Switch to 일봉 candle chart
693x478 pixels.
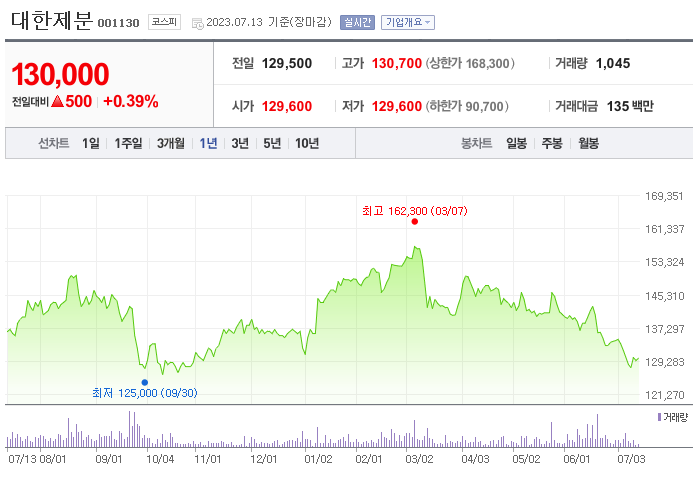[516, 143]
